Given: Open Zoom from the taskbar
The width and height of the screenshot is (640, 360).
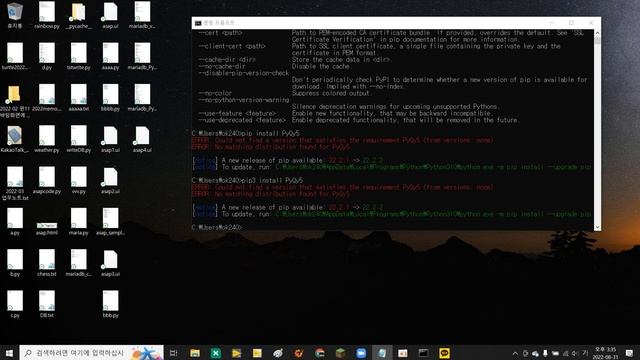Looking at the screenshot, I should click(x=361, y=353).
